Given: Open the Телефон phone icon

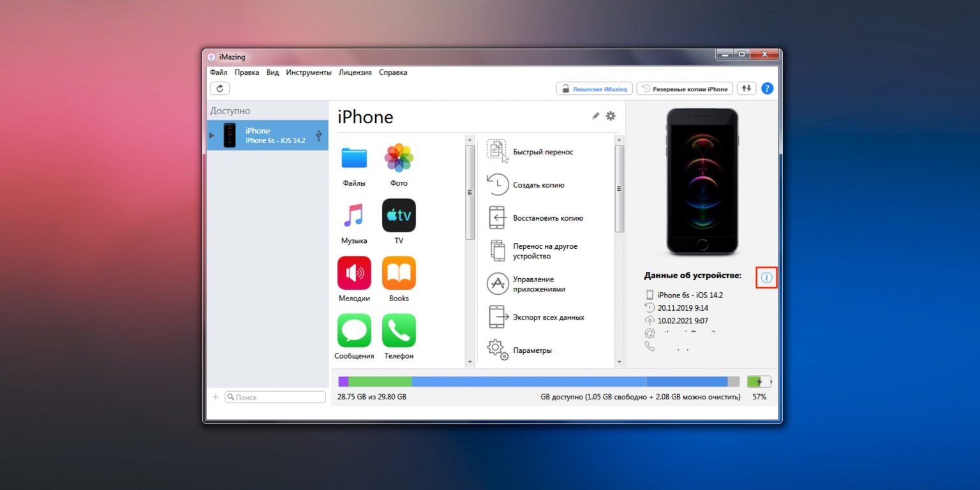Looking at the screenshot, I should [x=399, y=330].
